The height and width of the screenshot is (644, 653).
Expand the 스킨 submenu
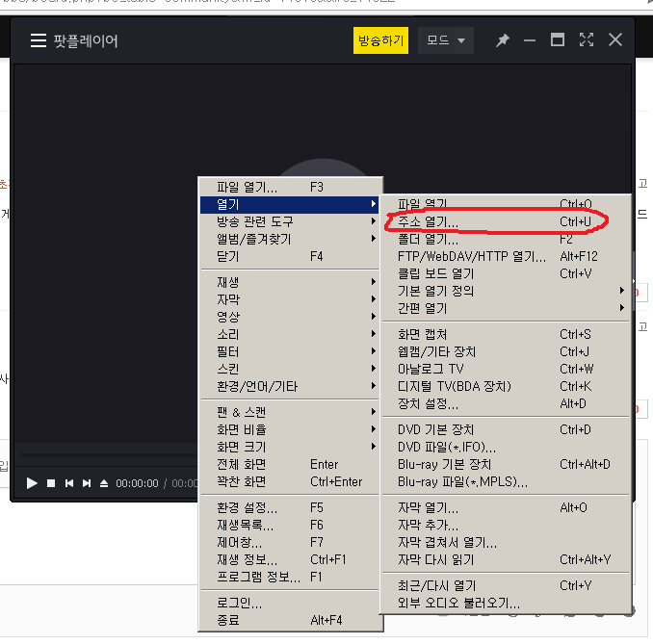pyautogui.click(x=290, y=370)
